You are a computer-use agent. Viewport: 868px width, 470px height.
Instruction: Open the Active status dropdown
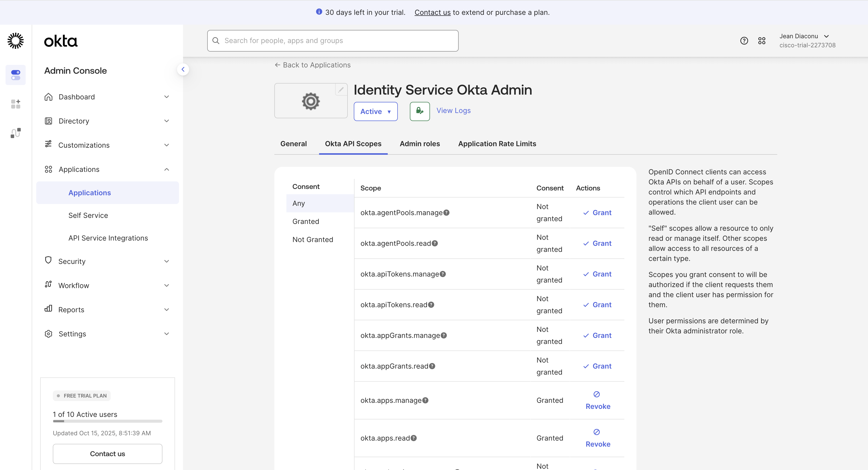coord(375,111)
